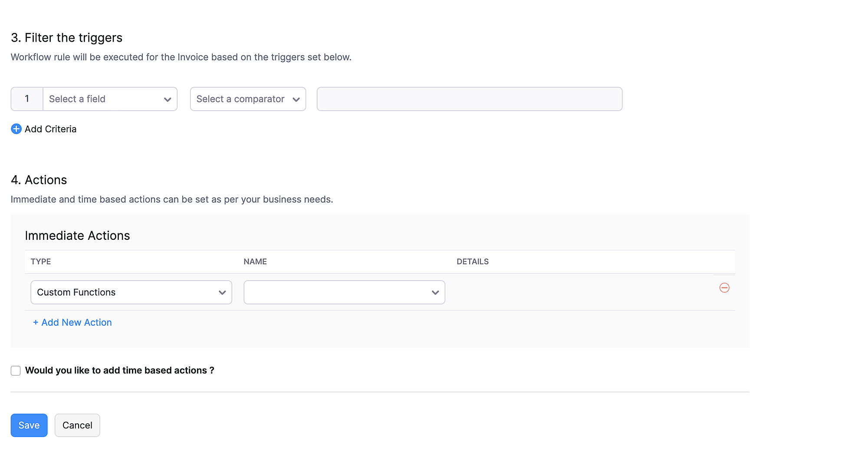
Task: Remove the immediate action with red minus icon
Action: pos(724,288)
